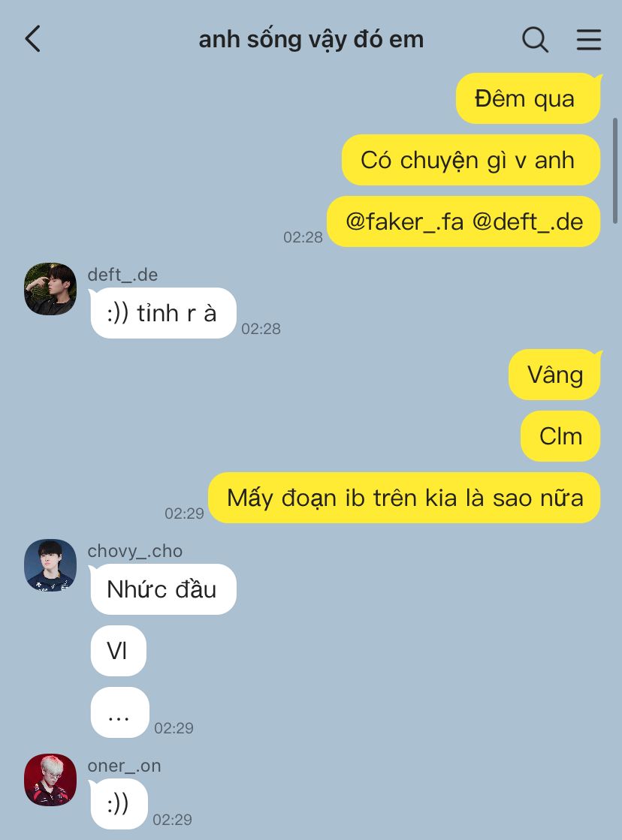The image size is (622, 840).
Task: Tap the chat title 'anh sống vậy đó em'
Action: click(311, 40)
